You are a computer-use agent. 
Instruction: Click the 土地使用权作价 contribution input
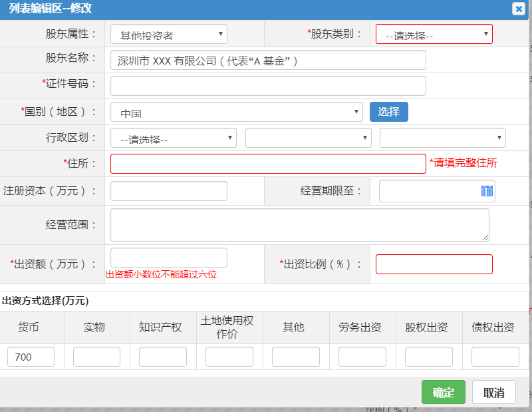point(229,357)
